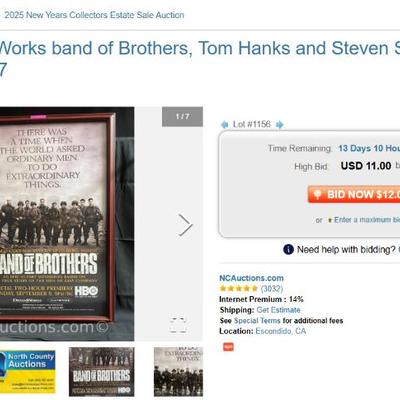Go to next lot arrow icon

coord(280,125)
